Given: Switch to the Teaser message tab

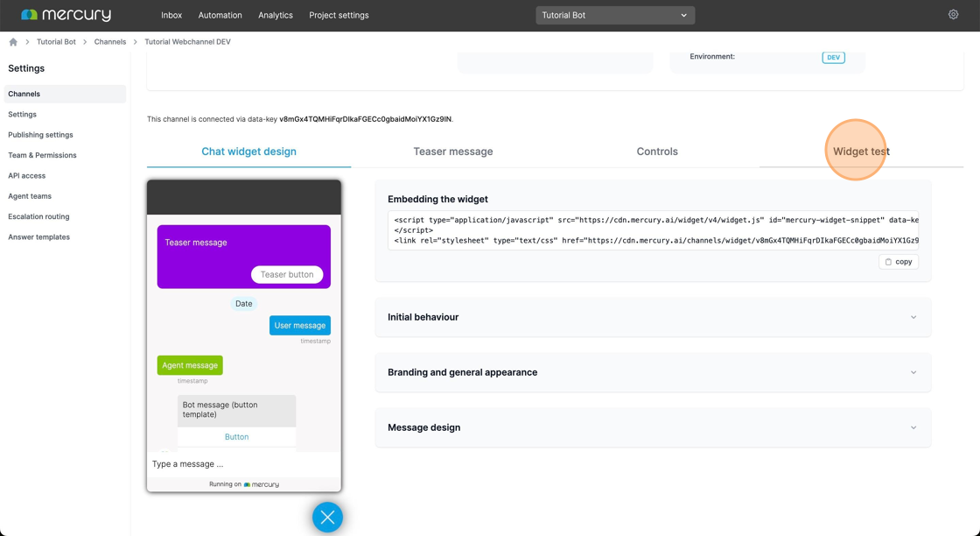Looking at the screenshot, I should (453, 152).
